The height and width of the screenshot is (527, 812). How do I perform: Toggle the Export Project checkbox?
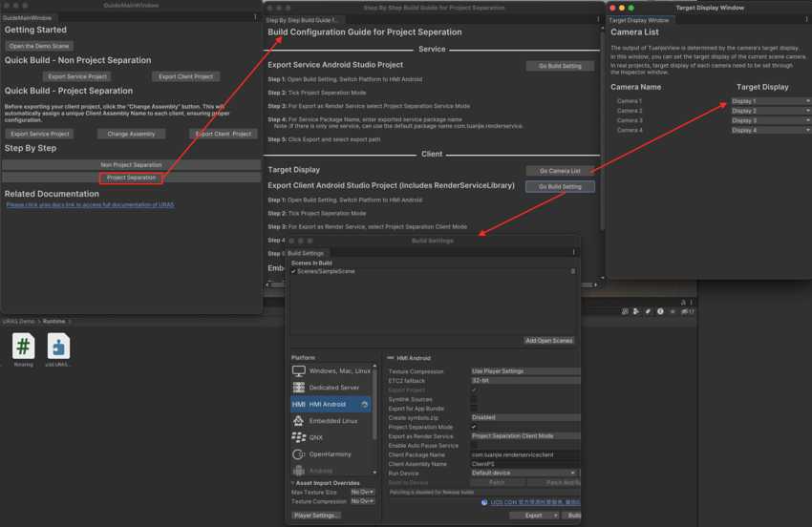474,390
